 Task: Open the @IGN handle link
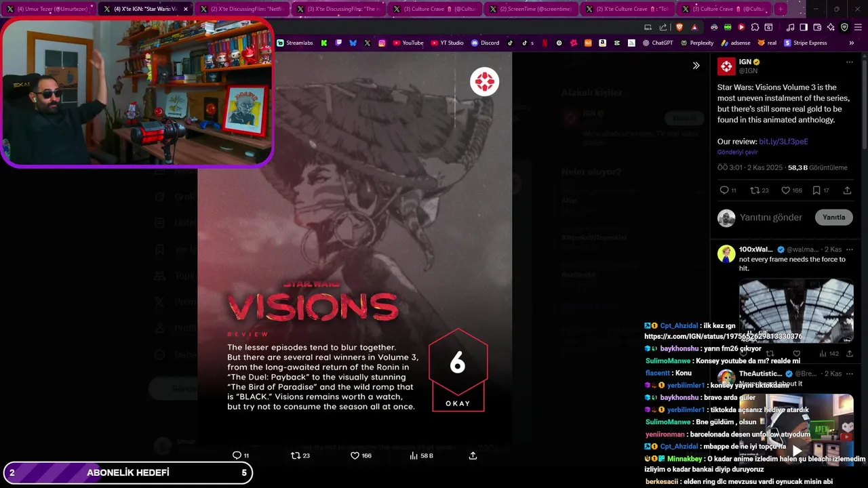(x=748, y=70)
